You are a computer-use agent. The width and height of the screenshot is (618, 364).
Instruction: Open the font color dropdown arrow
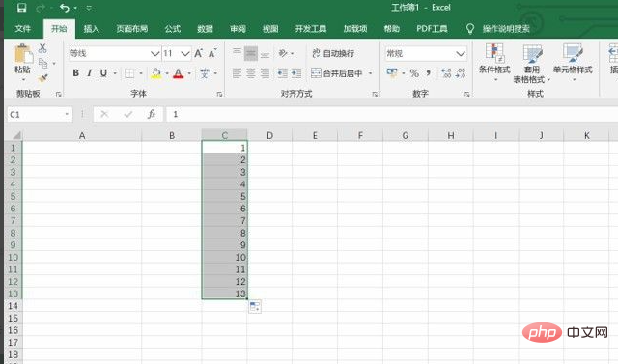pos(189,73)
